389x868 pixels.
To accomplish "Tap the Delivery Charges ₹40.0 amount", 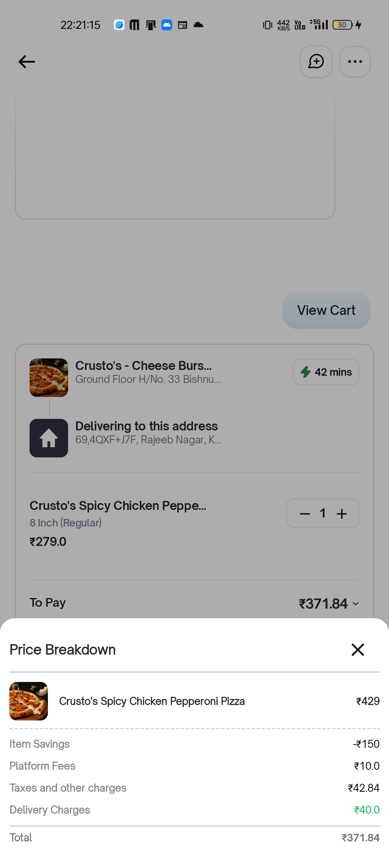I will pos(366,810).
